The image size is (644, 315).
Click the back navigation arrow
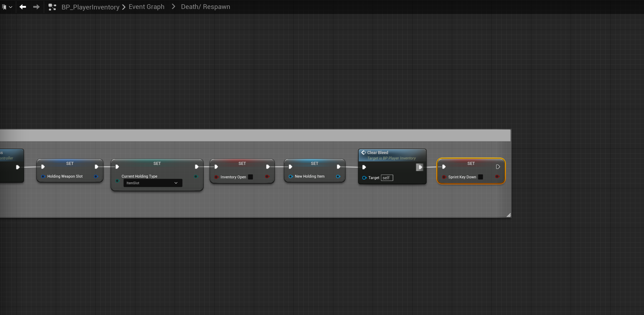23,7
